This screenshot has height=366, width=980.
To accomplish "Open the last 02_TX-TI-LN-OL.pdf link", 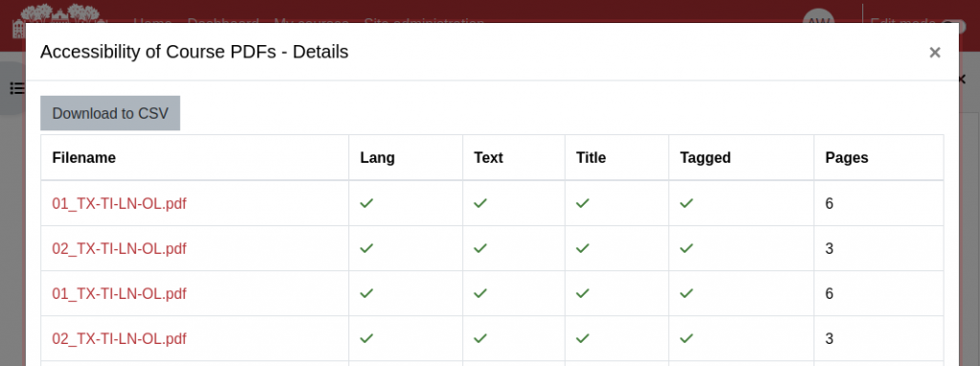I will tap(119, 338).
